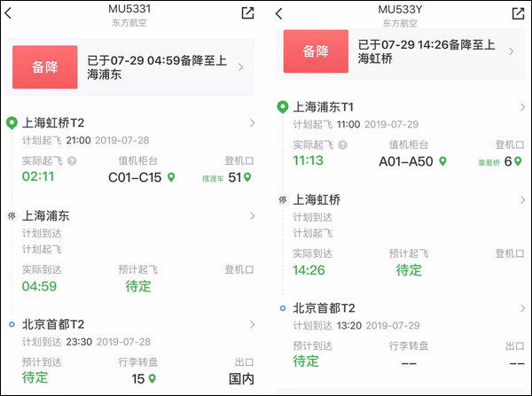This screenshot has width=532, height=396.
Task: Tap the red 备降 badge on MU533Y
Action: [316, 51]
